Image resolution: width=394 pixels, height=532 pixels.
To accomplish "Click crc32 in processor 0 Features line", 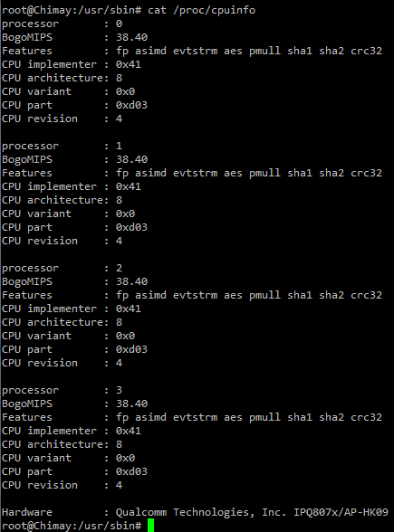I will coord(366,51).
